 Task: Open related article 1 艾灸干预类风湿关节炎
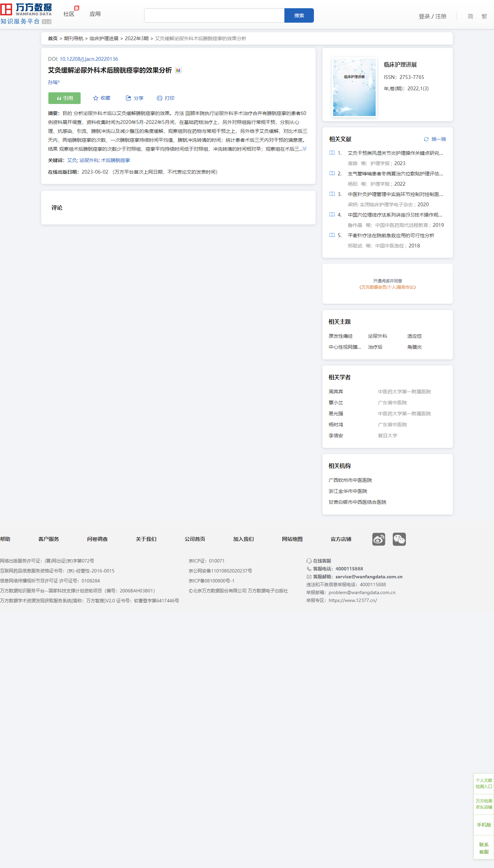pos(395,153)
